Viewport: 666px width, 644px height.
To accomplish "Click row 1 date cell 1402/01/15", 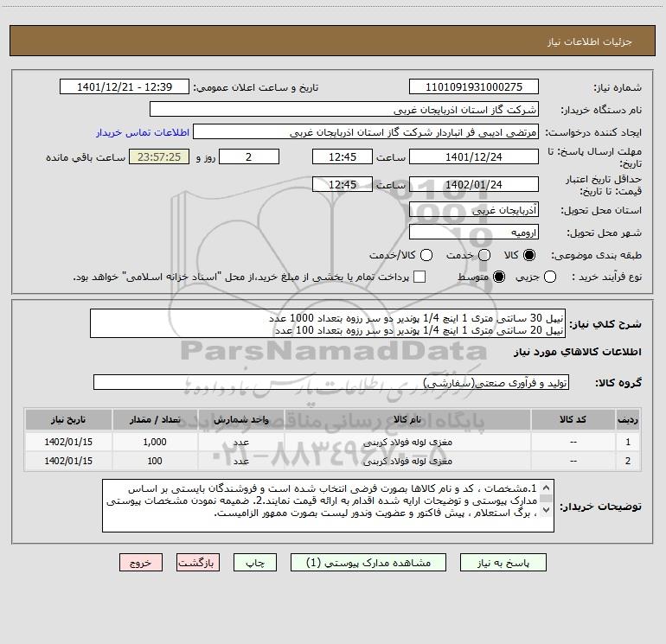I will [x=68, y=442].
